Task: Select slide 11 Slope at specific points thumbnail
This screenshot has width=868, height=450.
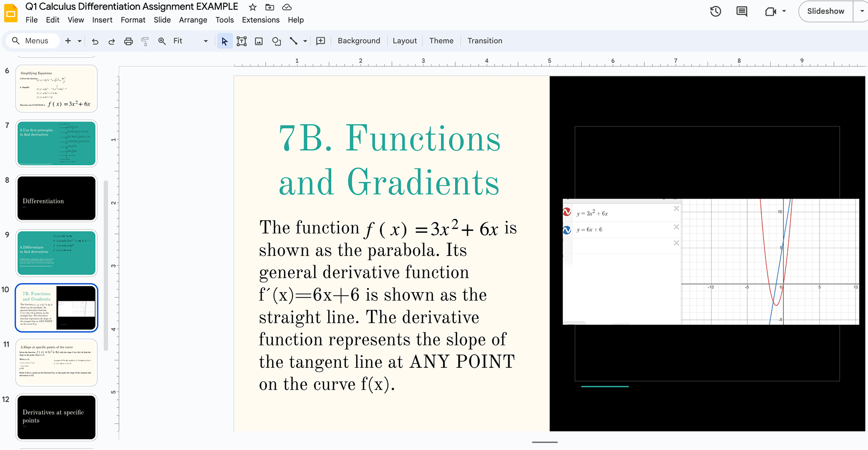Action: click(x=57, y=363)
